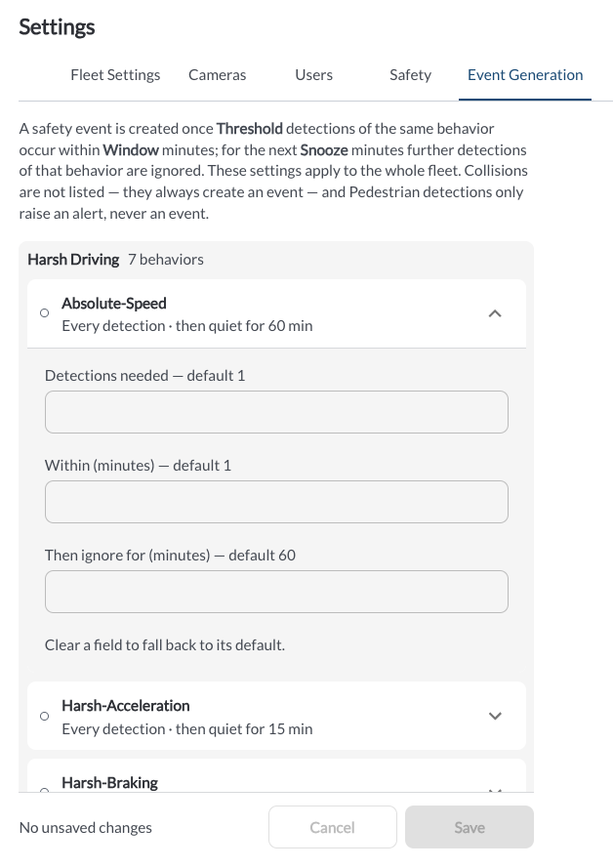The height and width of the screenshot is (868, 613).
Task: Click the Save button
Action: coord(470,827)
